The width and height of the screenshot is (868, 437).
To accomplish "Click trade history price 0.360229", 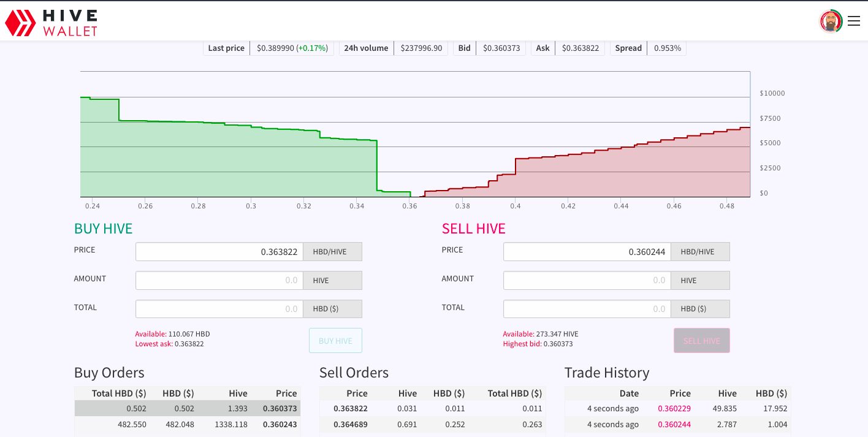I will [x=674, y=409].
